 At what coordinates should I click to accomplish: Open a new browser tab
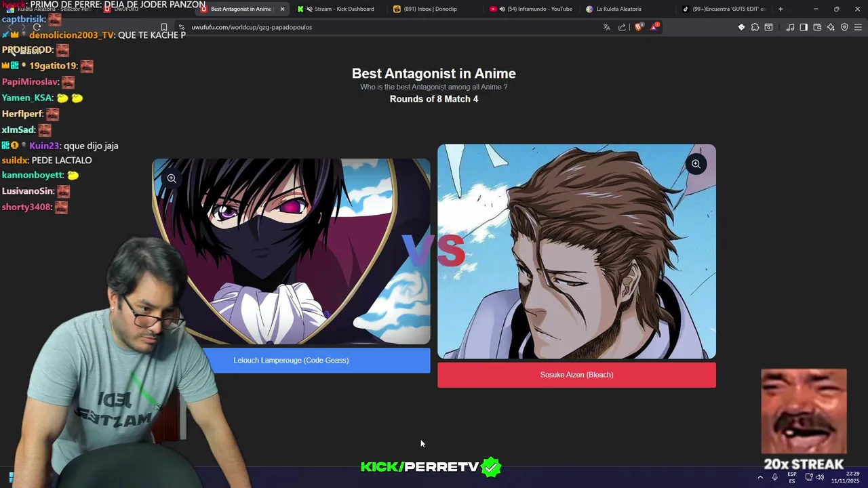(781, 9)
